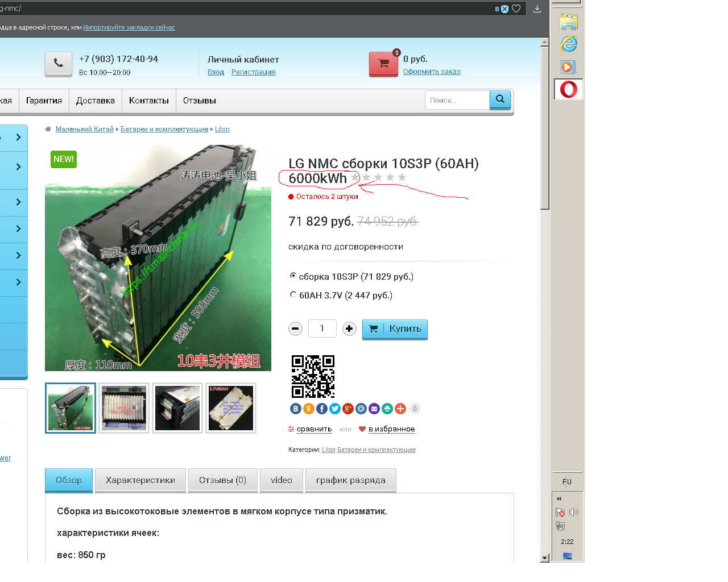Click the Купить buy button
The height and width of the screenshot is (582, 728).
[395, 329]
